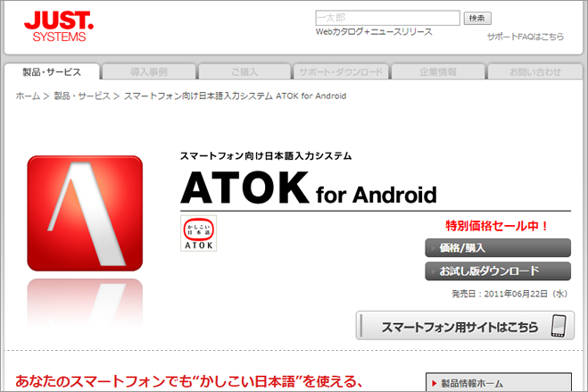Open the 導入事例 tab
This screenshot has height=392, width=588.
coord(149,71)
